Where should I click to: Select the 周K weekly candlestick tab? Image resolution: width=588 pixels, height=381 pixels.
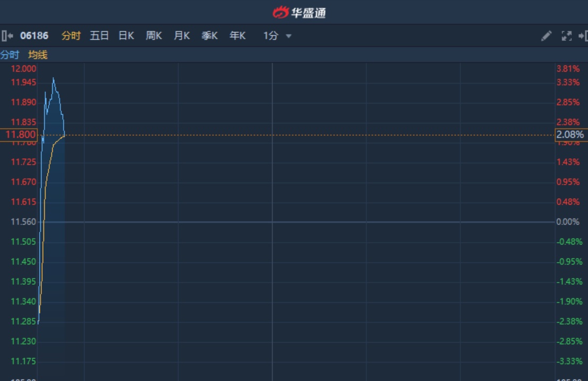coord(154,36)
